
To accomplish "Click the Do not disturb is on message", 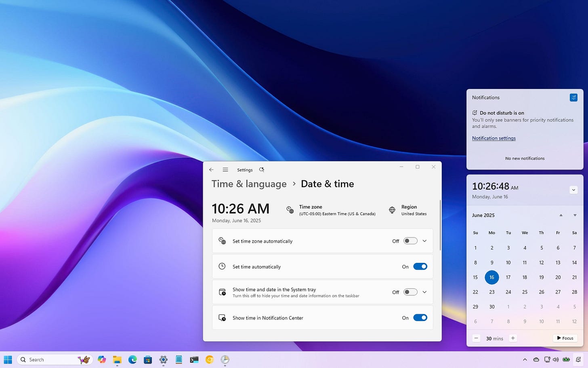I will point(502,113).
